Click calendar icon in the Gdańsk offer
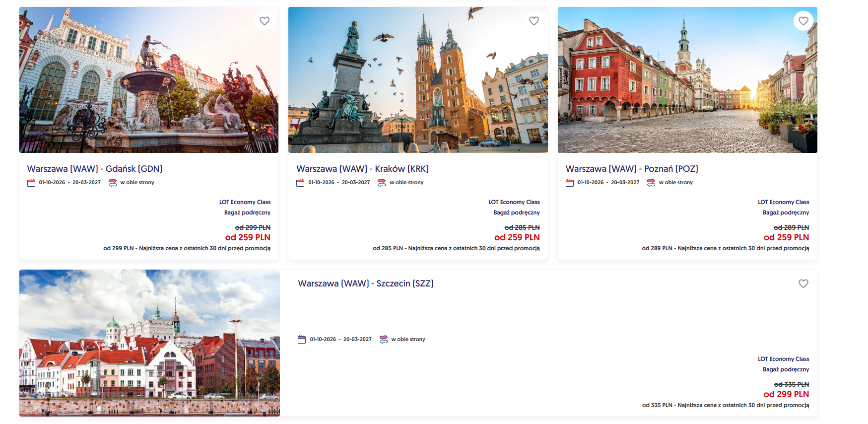The image size is (868, 424). point(31,183)
